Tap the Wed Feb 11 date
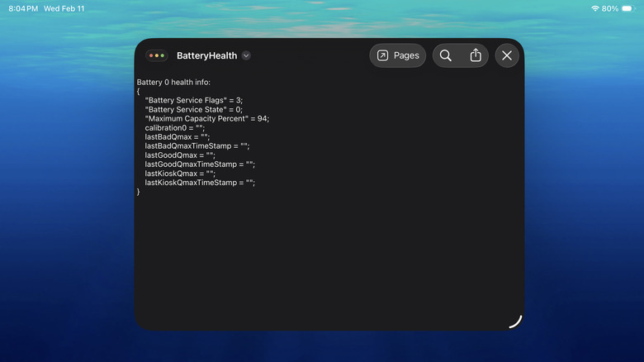 click(64, 8)
